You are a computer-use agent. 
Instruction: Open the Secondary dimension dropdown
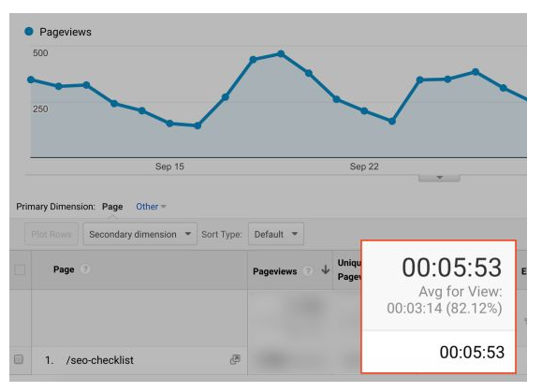(x=140, y=234)
